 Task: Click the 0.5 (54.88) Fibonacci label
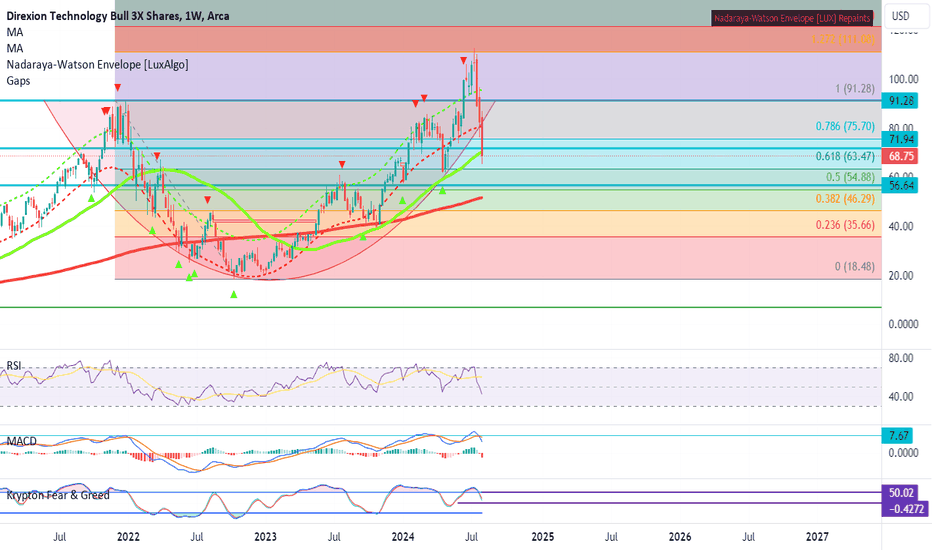[850, 177]
